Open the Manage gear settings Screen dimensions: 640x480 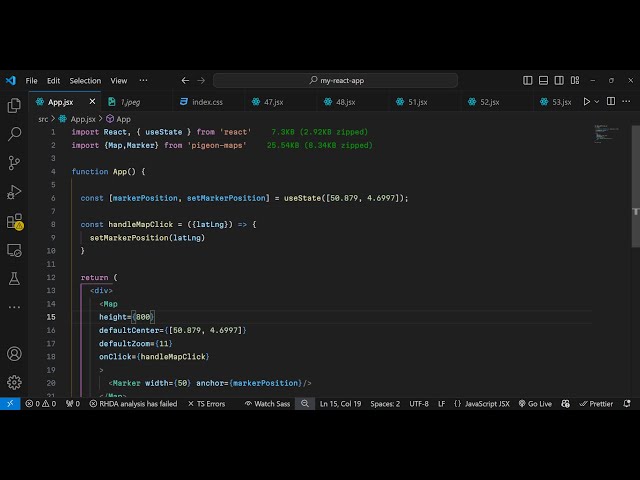[14, 382]
